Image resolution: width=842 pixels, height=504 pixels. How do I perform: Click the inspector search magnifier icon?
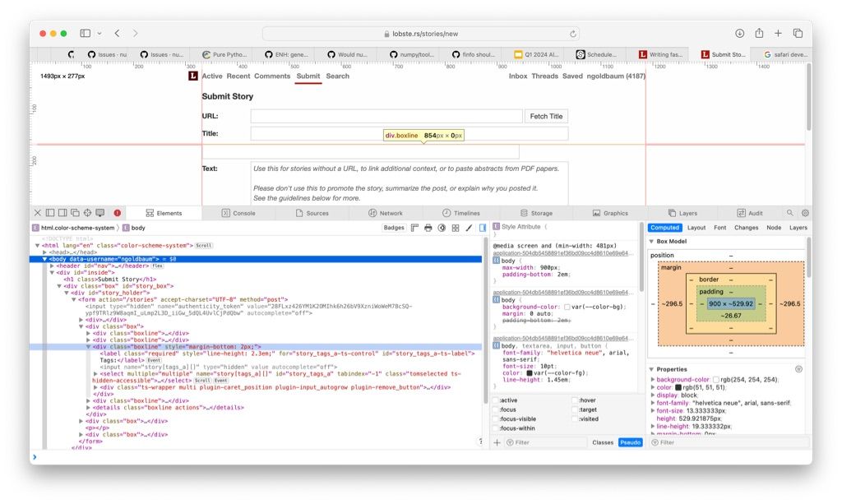(790, 213)
